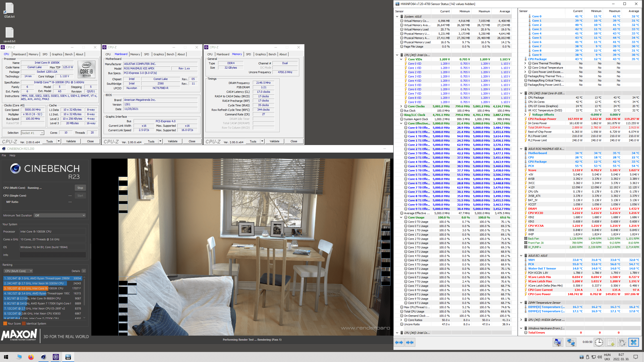The width and height of the screenshot is (644, 362).
Task: Switch to HWiNFO from the taskbar
Action: [x=68, y=357]
